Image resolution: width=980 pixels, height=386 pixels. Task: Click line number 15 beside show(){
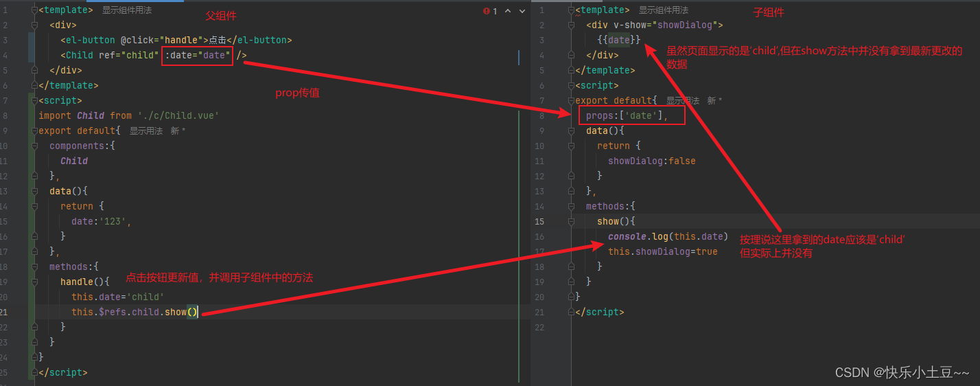[x=539, y=221]
